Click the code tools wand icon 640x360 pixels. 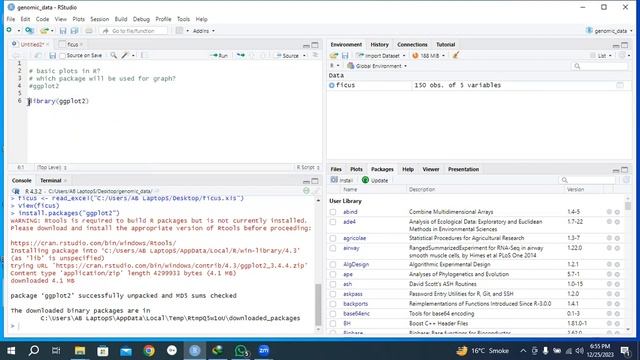click(x=125, y=56)
